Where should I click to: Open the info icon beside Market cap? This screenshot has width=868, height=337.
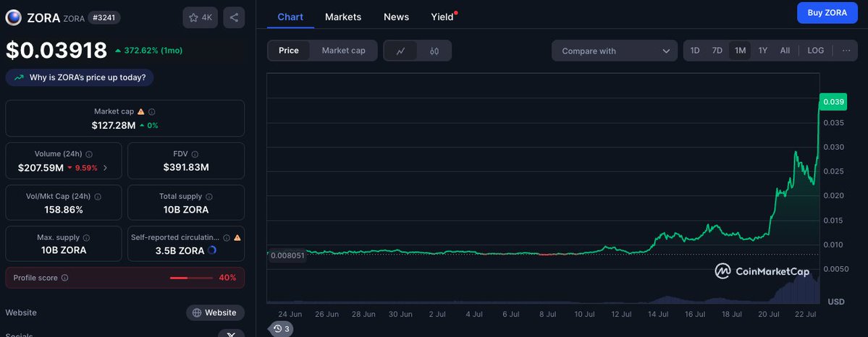(152, 112)
